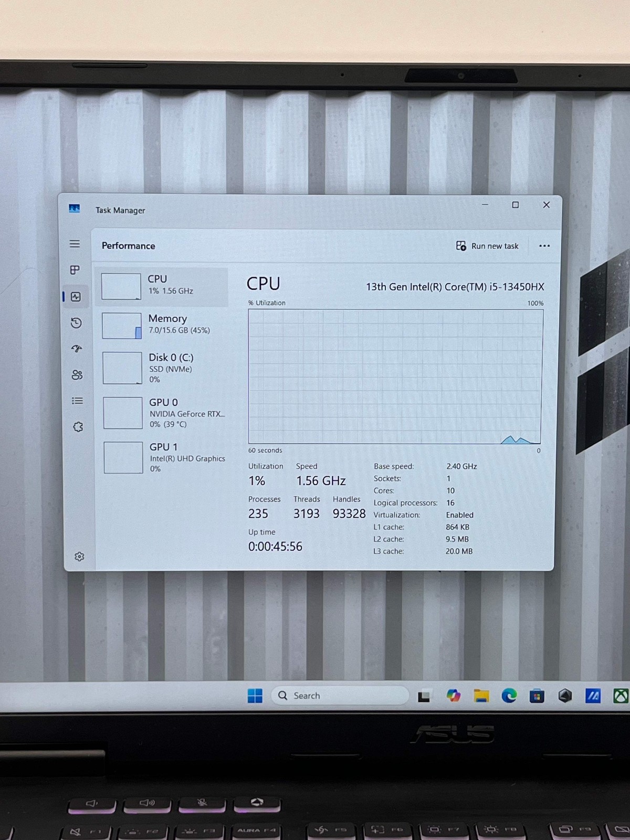Click the speed value 1.56 GHz
The width and height of the screenshot is (630, 840).
(x=321, y=481)
